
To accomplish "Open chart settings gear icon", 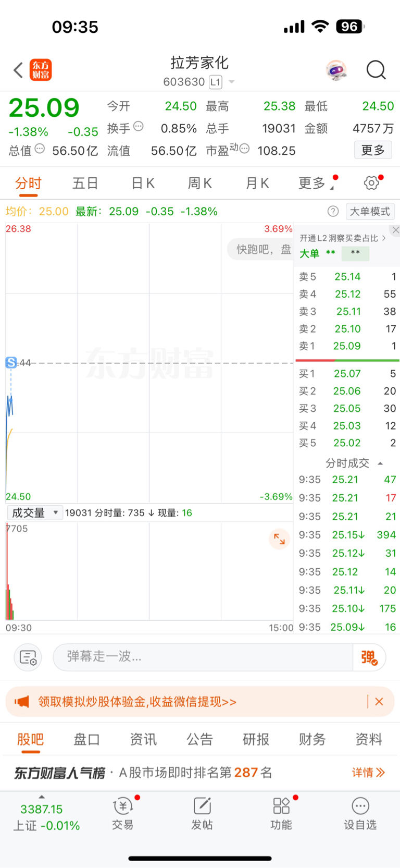I will coord(371,183).
